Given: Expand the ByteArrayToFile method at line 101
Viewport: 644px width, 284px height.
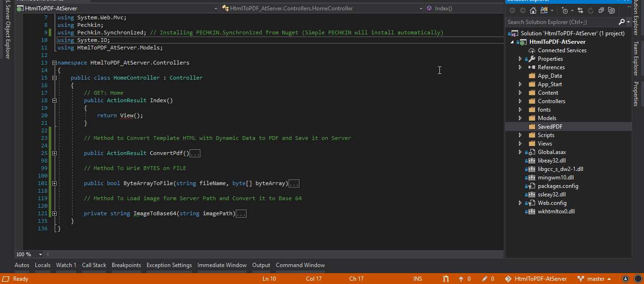Looking at the screenshot, I should pyautogui.click(x=54, y=183).
